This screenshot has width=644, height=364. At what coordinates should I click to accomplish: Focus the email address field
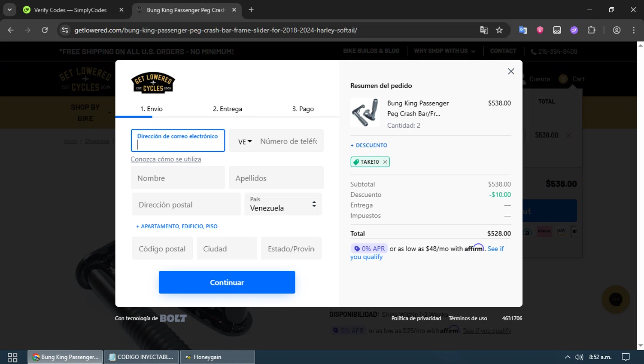(x=178, y=141)
